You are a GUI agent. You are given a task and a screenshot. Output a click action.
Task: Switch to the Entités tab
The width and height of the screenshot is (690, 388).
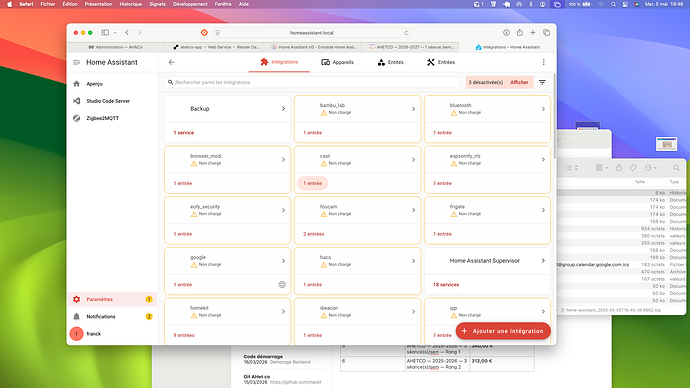pos(391,62)
